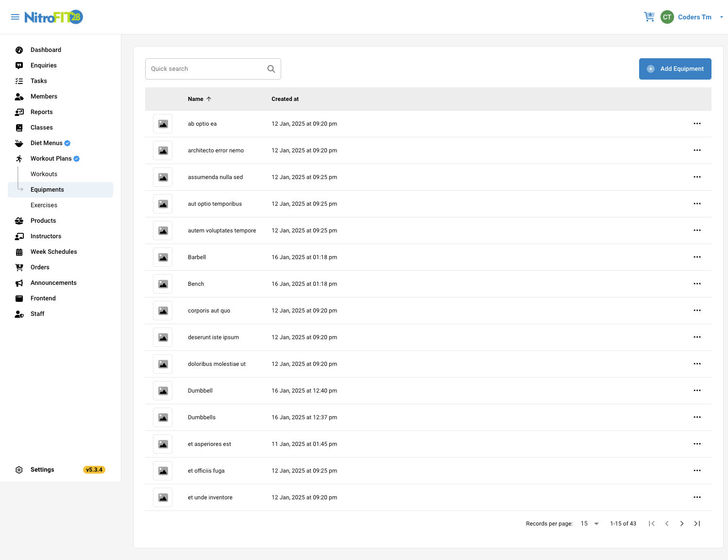
Task: Open the shopping cart icon
Action: coord(649,17)
